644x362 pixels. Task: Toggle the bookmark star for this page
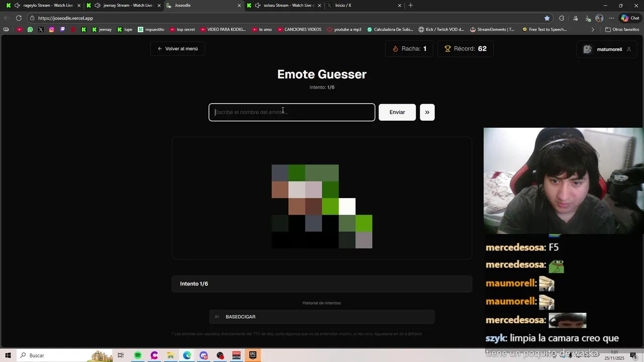(547, 18)
